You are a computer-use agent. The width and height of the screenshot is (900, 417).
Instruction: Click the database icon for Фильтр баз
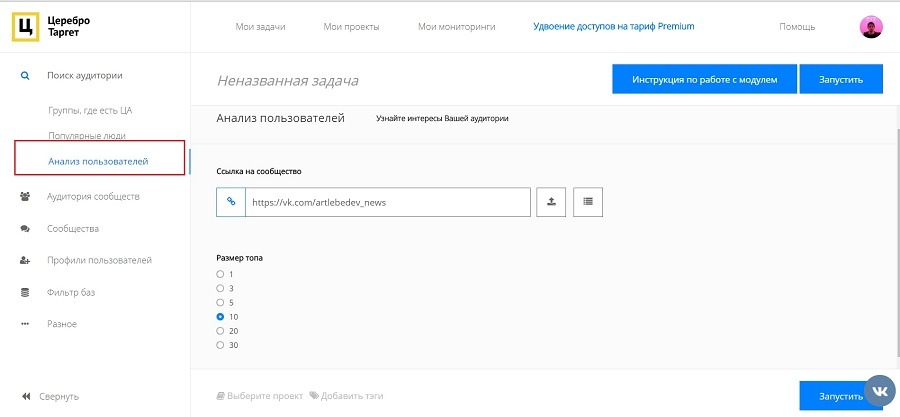(25, 292)
